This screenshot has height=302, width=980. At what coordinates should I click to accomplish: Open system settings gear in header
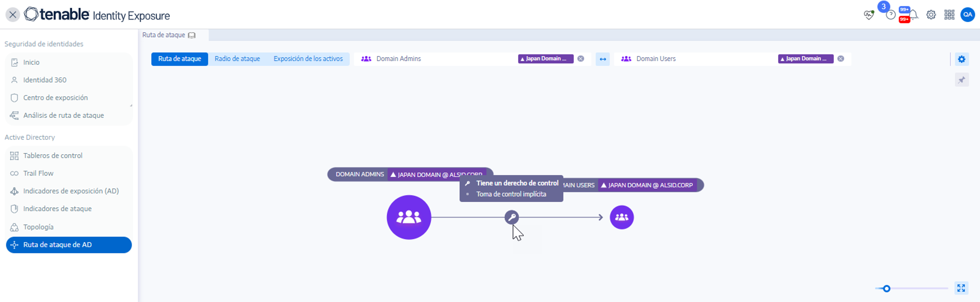coord(931,15)
